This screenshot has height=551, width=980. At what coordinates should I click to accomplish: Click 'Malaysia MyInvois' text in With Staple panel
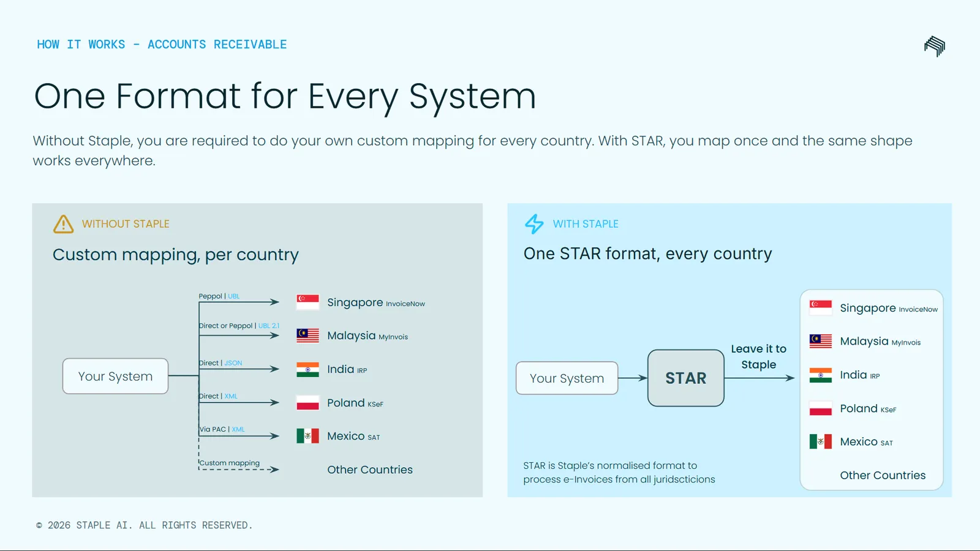(880, 341)
